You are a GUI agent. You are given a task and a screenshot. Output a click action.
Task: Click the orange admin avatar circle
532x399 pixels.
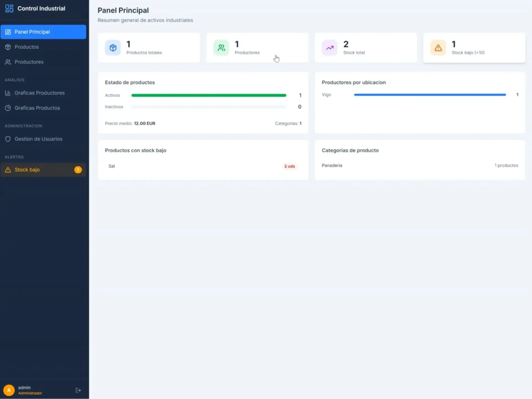[9, 390]
